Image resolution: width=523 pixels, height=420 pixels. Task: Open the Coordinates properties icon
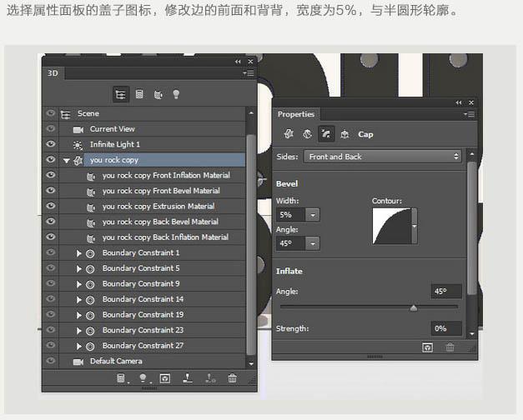[344, 133]
